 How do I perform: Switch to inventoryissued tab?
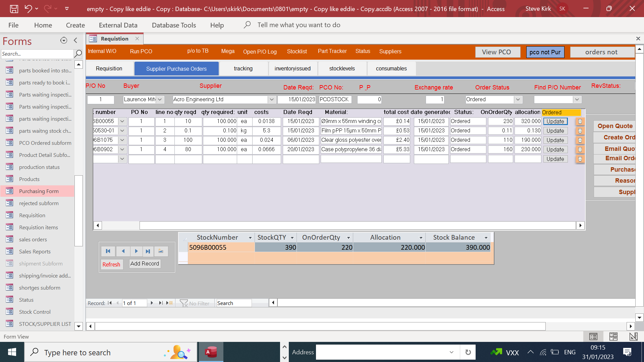(292, 68)
